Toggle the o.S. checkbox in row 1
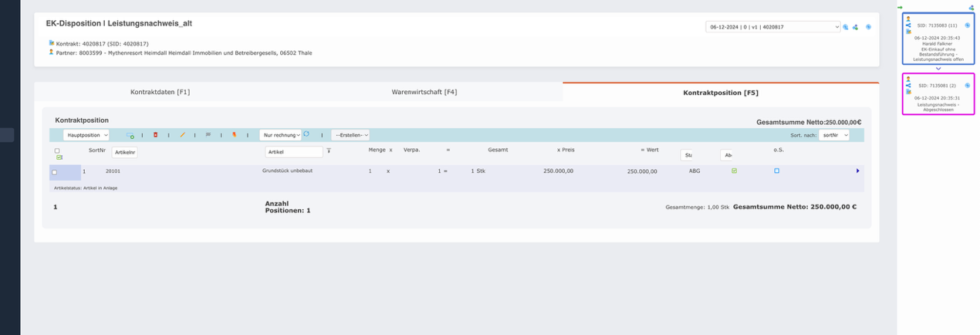The width and height of the screenshot is (980, 335). tap(777, 171)
